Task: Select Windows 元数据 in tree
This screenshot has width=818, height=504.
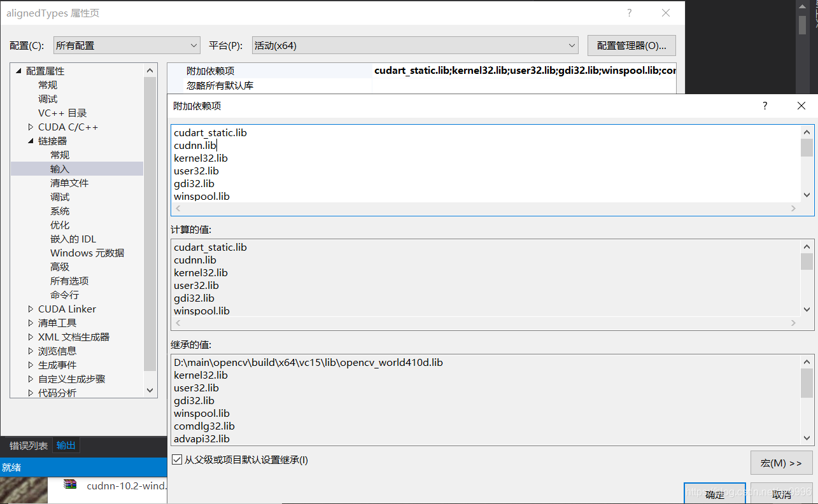Action: pos(87,253)
